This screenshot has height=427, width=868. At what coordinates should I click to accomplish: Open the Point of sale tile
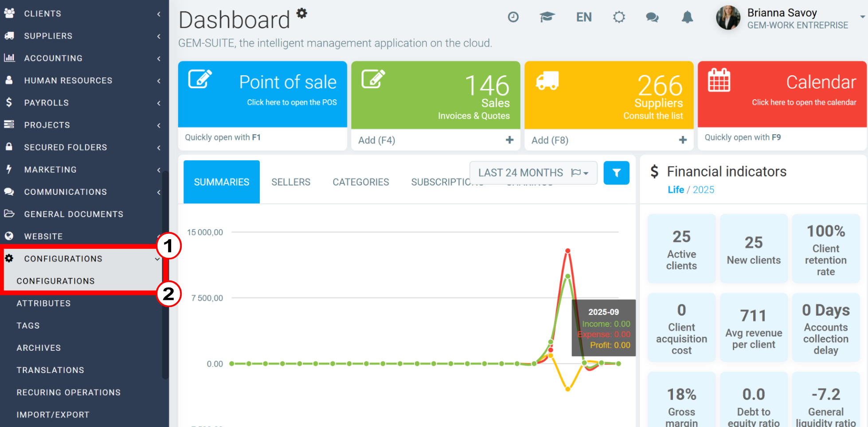(262, 94)
